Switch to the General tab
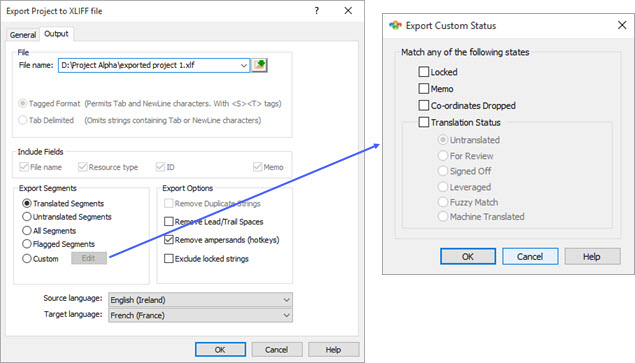The height and width of the screenshot is (363, 635). click(23, 35)
